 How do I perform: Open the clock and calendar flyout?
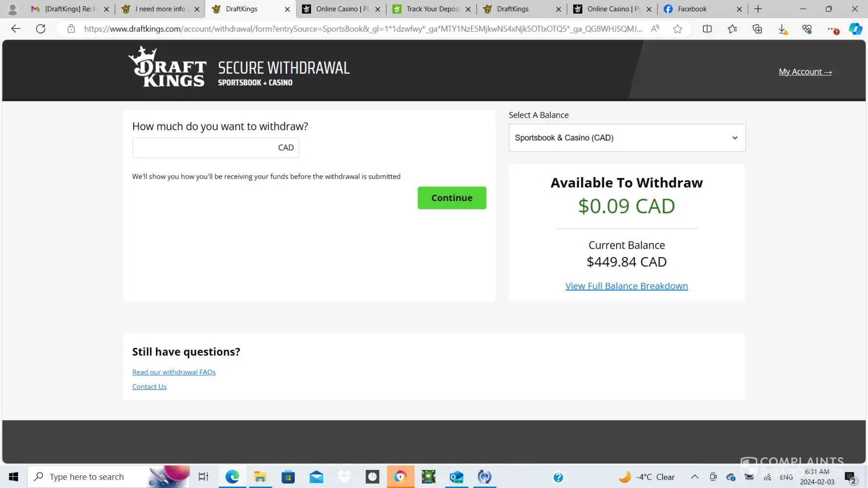click(817, 477)
